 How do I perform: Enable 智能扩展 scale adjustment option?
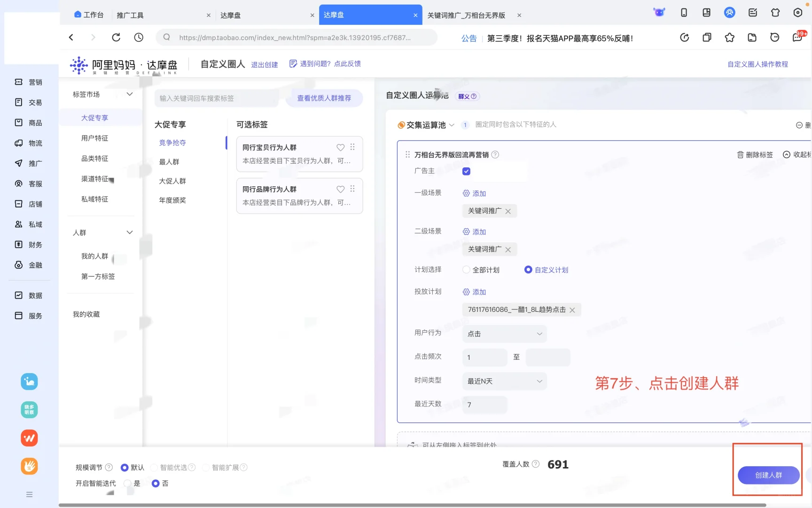coord(206,467)
